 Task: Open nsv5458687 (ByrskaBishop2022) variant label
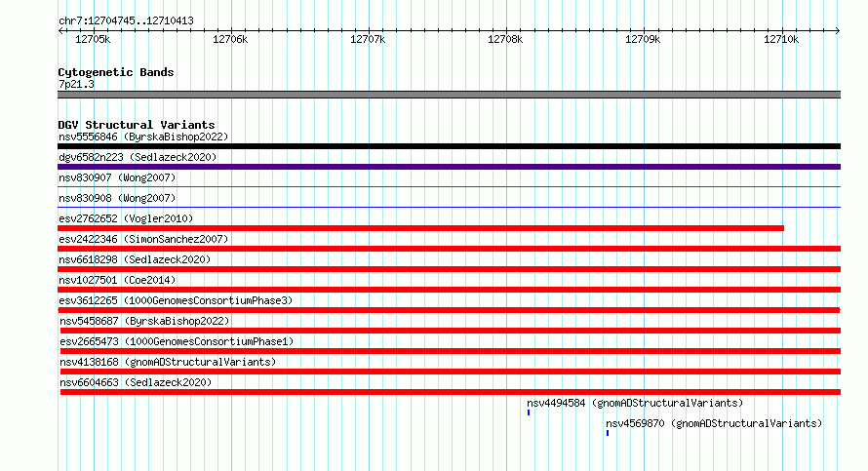point(144,321)
